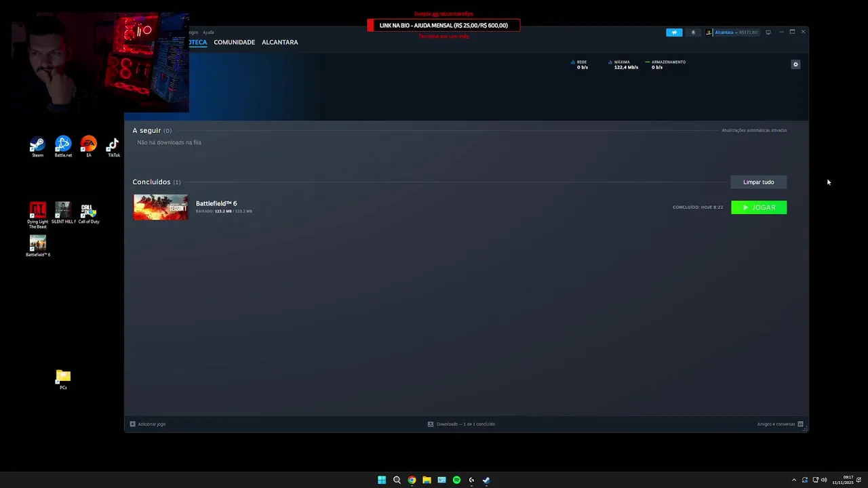Click the Limpar tudo button

(759, 182)
